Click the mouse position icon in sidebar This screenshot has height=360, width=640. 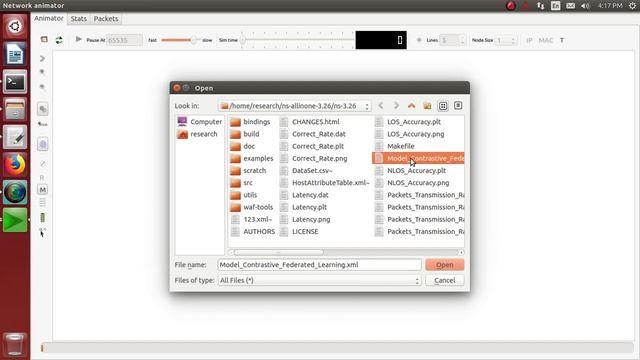[42, 233]
